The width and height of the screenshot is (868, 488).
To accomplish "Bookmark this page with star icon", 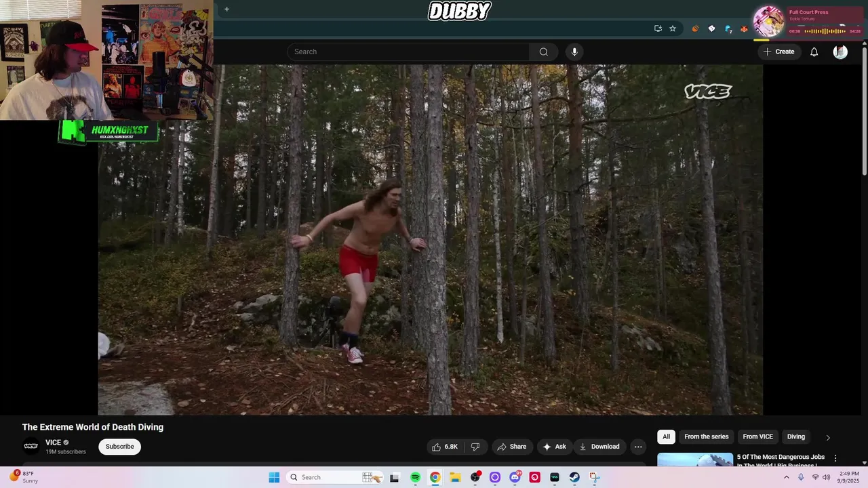I will click(x=673, y=28).
